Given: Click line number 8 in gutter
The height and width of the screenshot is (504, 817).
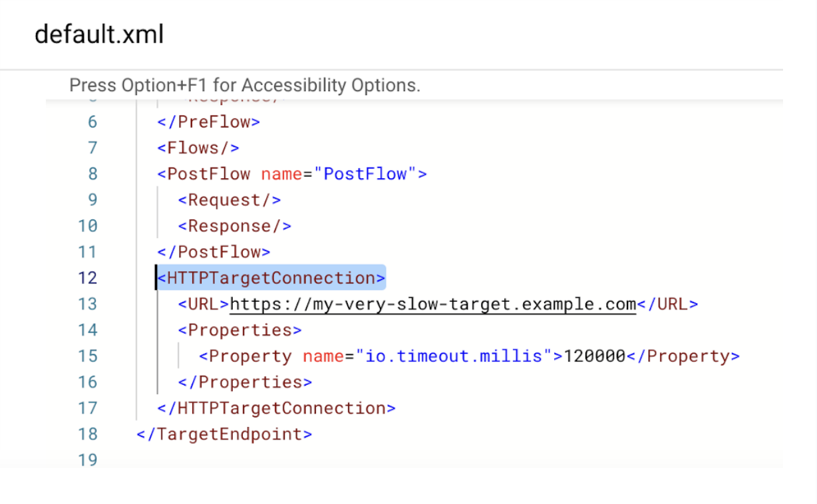Looking at the screenshot, I should pos(92,174).
